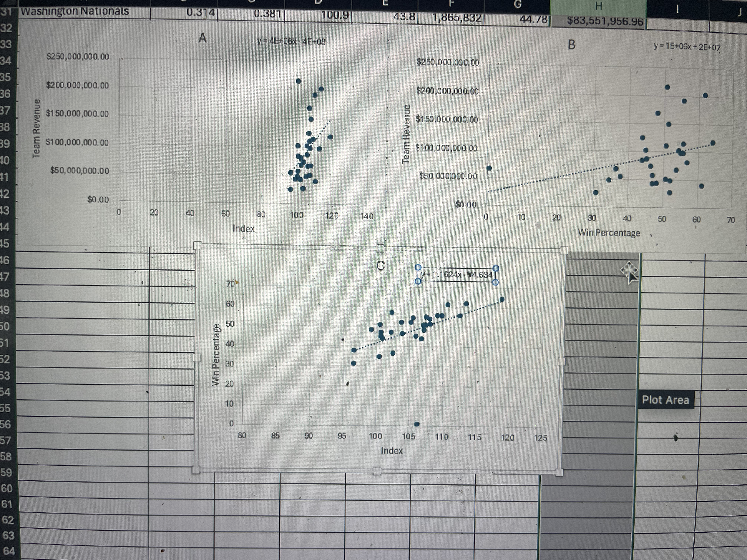
Task: Click the Washington Nationals cell
Action: pyautogui.click(x=75, y=11)
